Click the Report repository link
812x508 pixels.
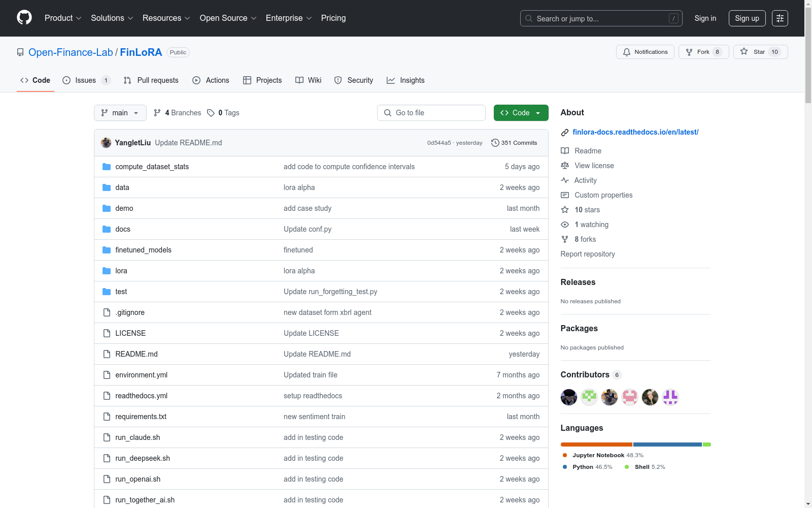pyautogui.click(x=588, y=254)
